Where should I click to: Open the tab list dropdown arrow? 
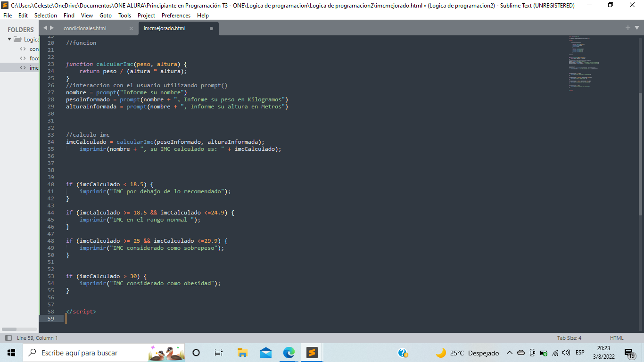637,28
